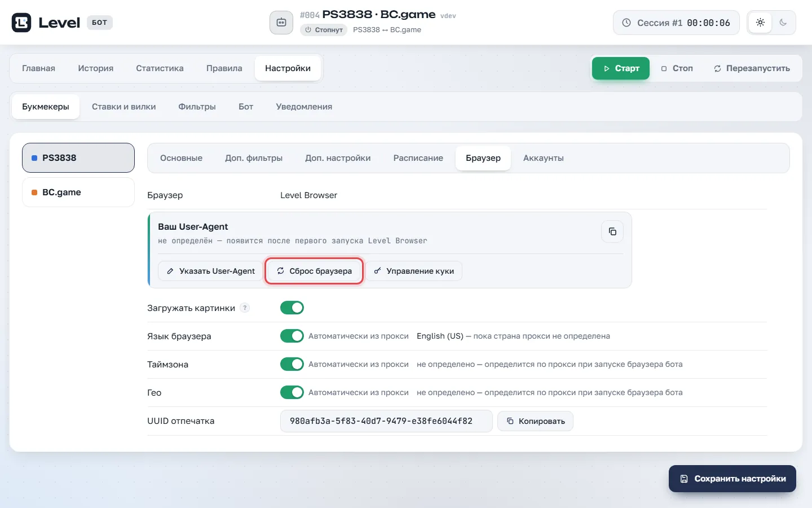
Task: Open the Аккаунты sub-tab
Action: tap(544, 158)
